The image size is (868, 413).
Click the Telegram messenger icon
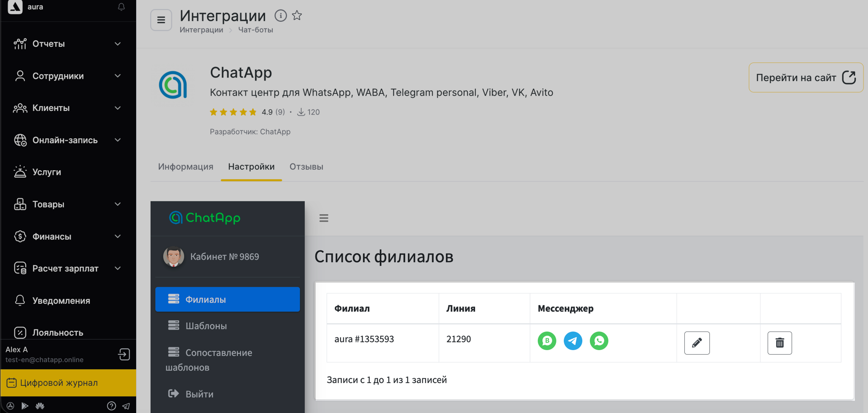pyautogui.click(x=573, y=341)
